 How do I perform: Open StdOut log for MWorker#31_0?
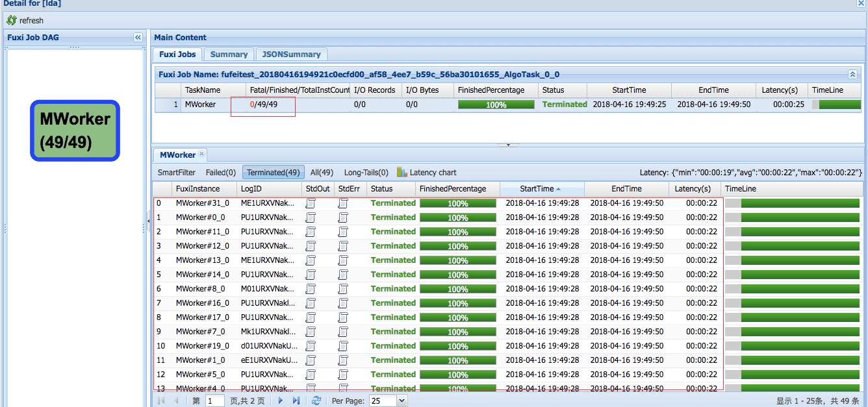311,203
